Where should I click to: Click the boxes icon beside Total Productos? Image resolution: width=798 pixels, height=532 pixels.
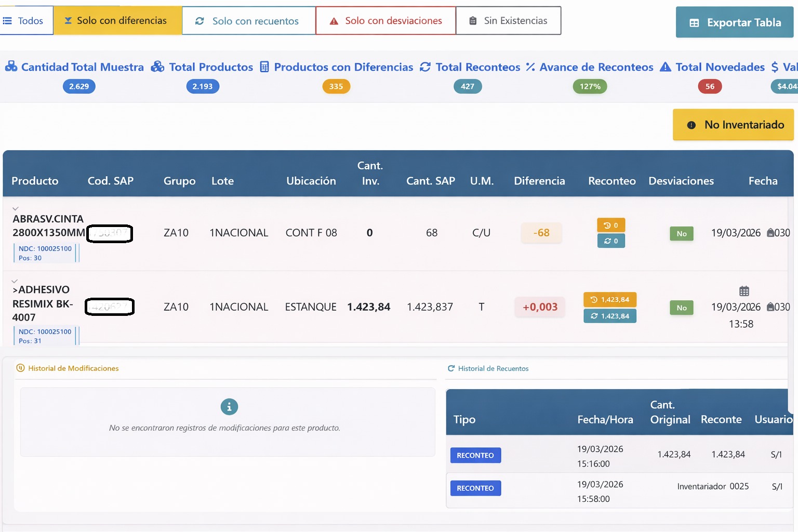[x=157, y=67]
